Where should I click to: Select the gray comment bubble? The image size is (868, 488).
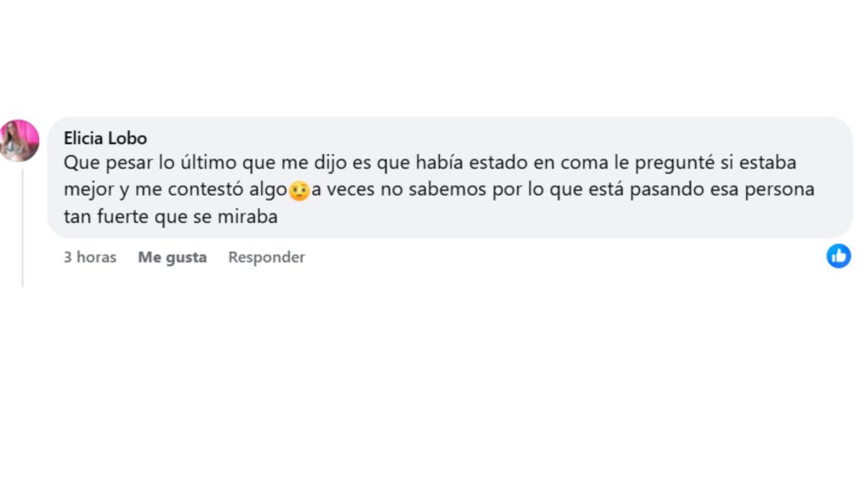click(449, 176)
